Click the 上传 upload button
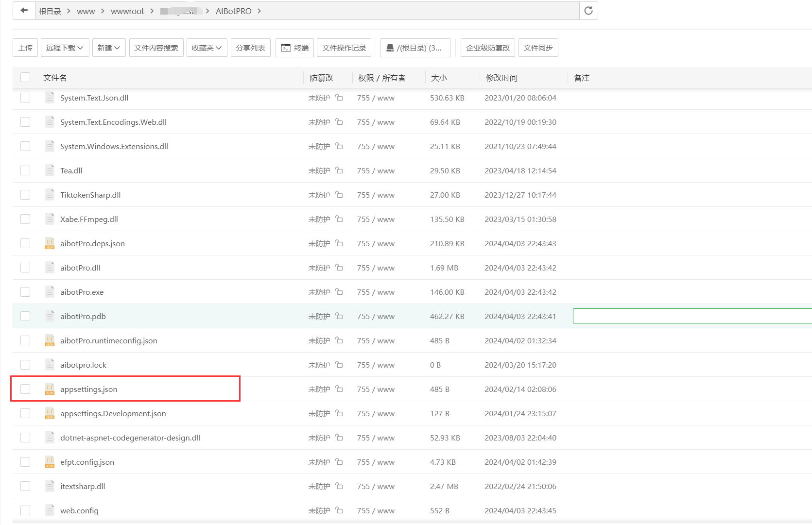The width and height of the screenshot is (812, 525). click(x=25, y=48)
